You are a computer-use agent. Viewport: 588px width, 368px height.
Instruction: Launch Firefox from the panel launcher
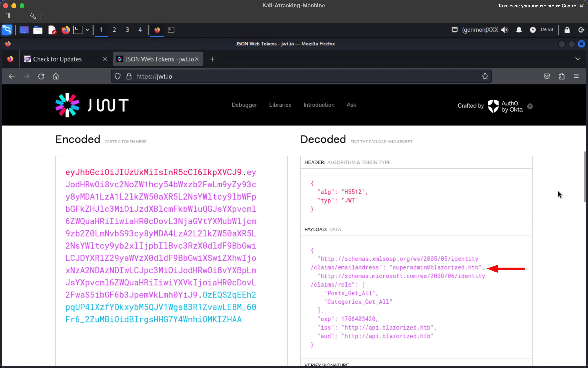[x=66, y=30]
